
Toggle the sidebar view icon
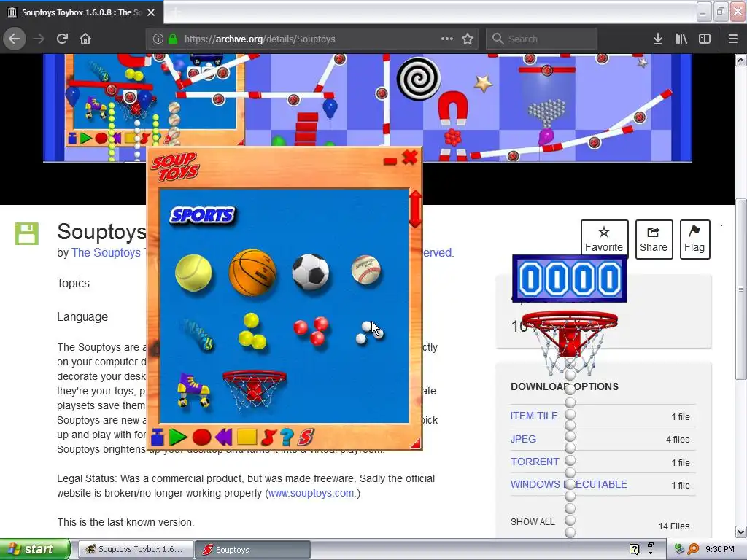[705, 39]
